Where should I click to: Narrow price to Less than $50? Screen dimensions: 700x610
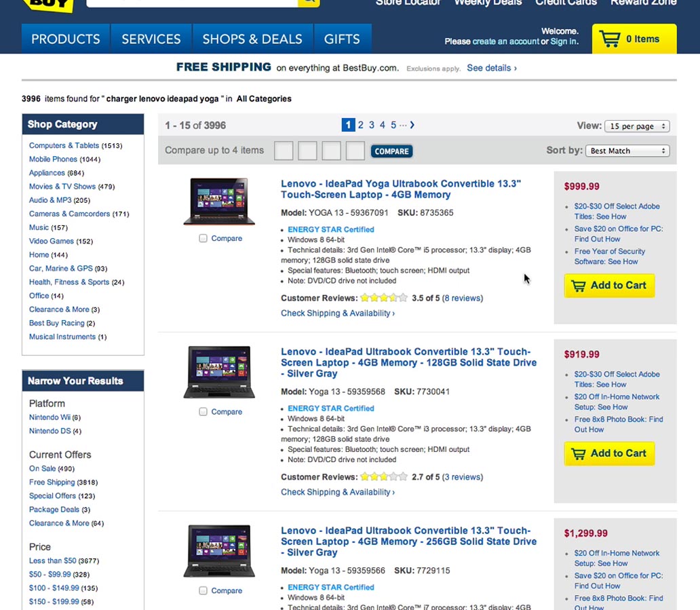(53, 561)
